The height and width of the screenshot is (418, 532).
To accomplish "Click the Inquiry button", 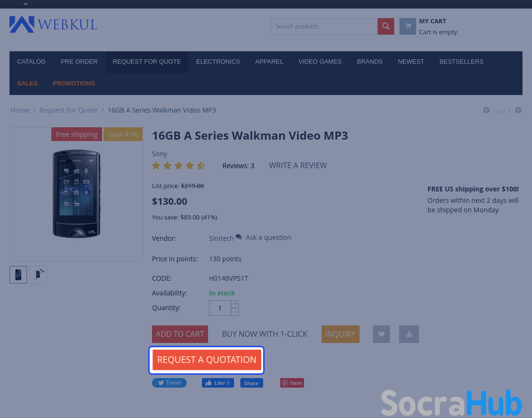I will pos(340,334).
